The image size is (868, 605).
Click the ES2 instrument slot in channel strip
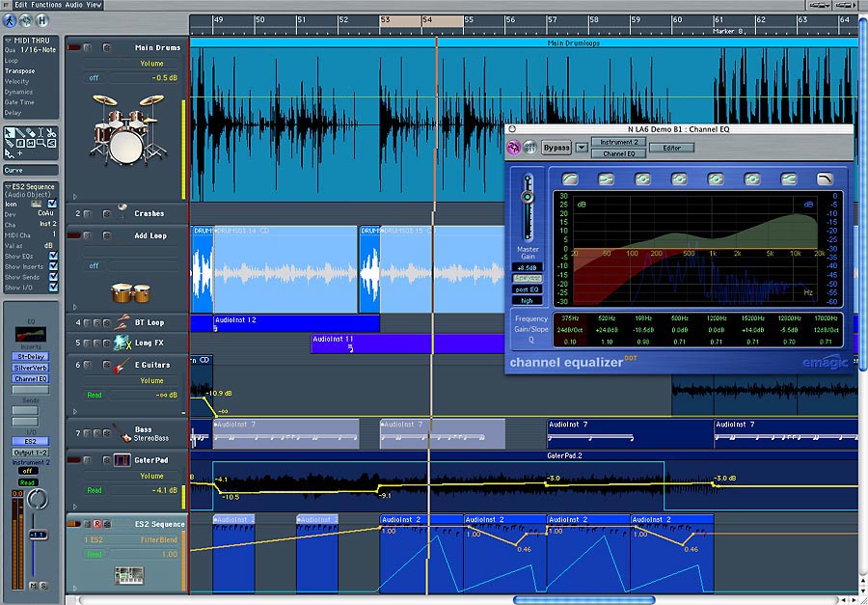point(31,442)
